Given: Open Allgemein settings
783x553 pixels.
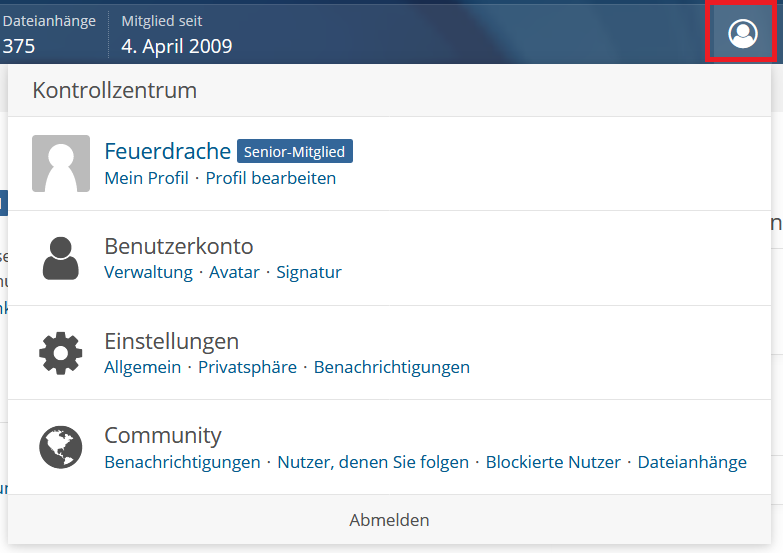Looking at the screenshot, I should click(143, 367).
